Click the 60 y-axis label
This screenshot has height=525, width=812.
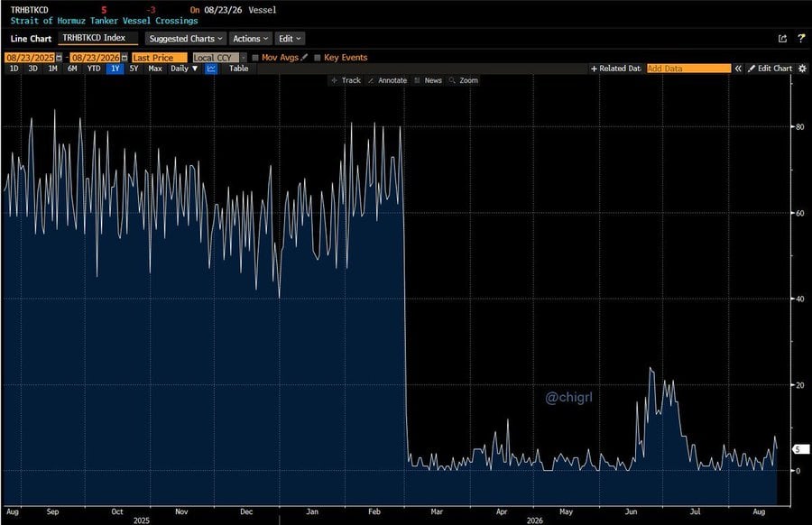pyautogui.click(x=800, y=213)
